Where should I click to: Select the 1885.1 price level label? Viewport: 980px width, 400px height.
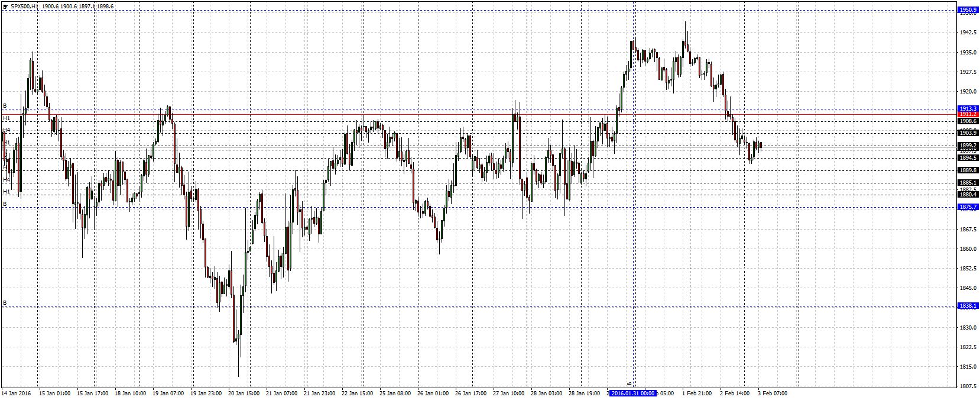coord(968,183)
